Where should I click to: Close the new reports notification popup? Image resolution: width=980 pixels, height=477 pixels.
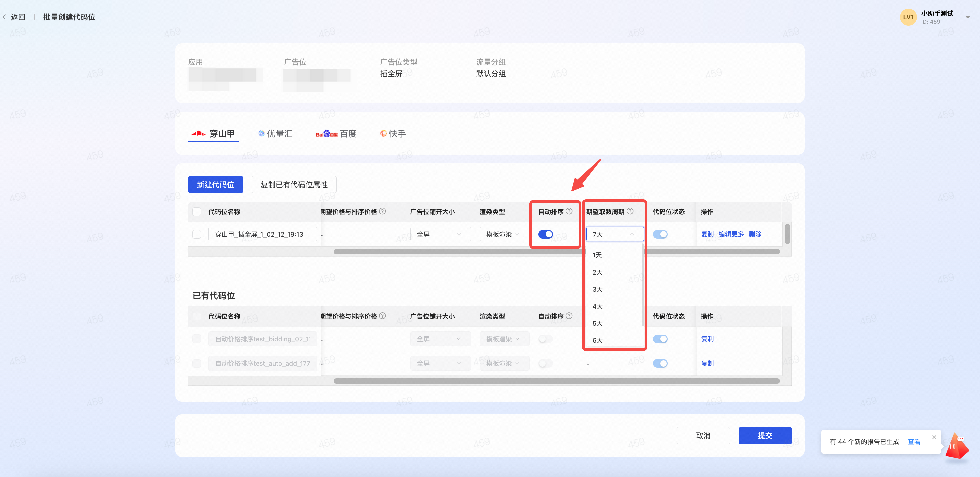click(934, 437)
